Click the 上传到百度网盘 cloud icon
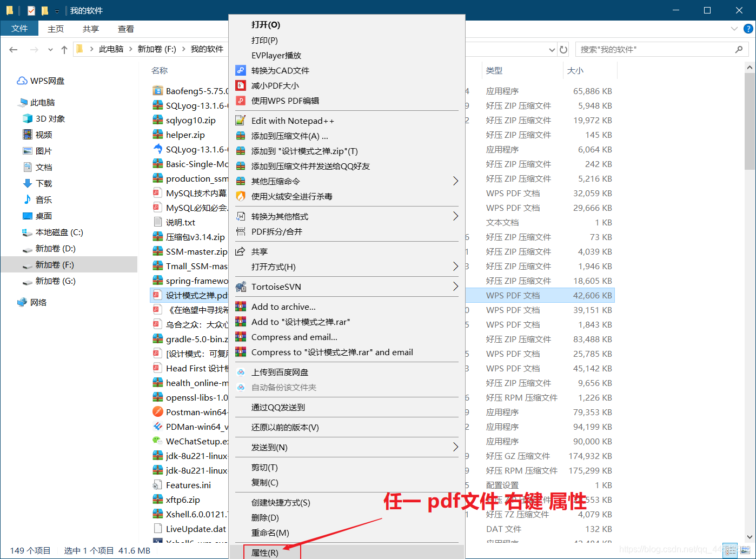The height and width of the screenshot is (559, 756). click(241, 372)
